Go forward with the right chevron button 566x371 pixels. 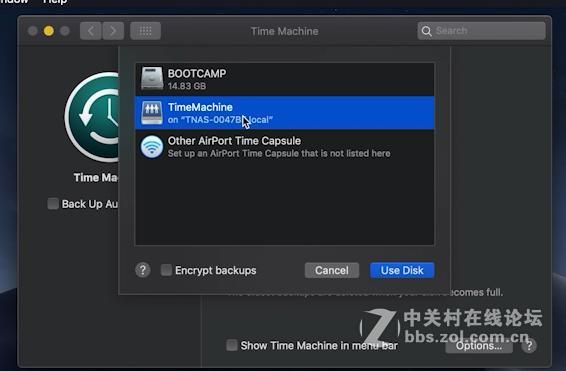point(113,31)
